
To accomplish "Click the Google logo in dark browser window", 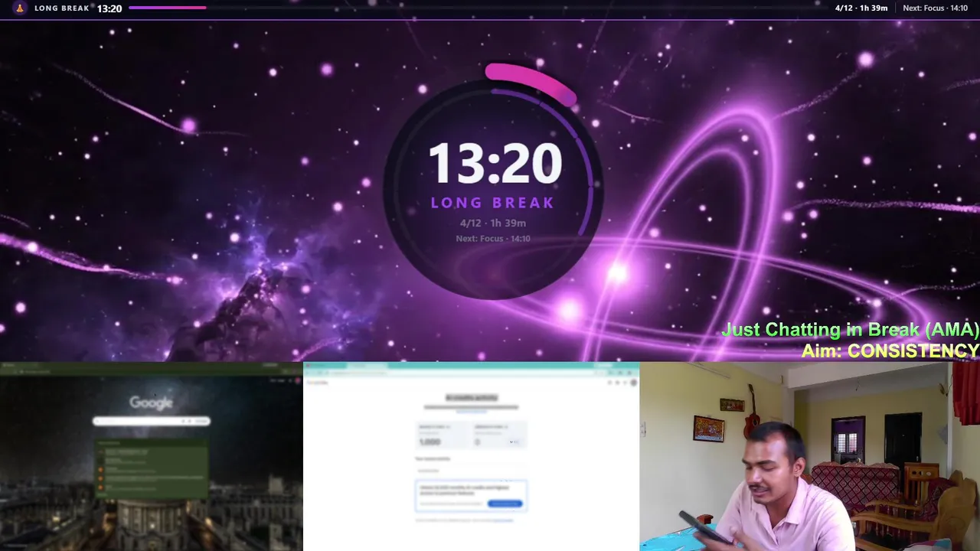I will tap(151, 403).
